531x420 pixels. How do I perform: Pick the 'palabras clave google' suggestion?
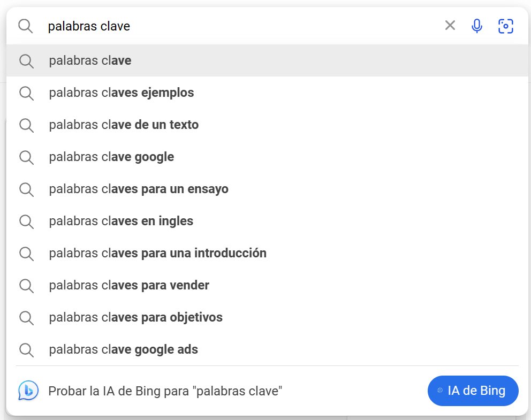111,157
